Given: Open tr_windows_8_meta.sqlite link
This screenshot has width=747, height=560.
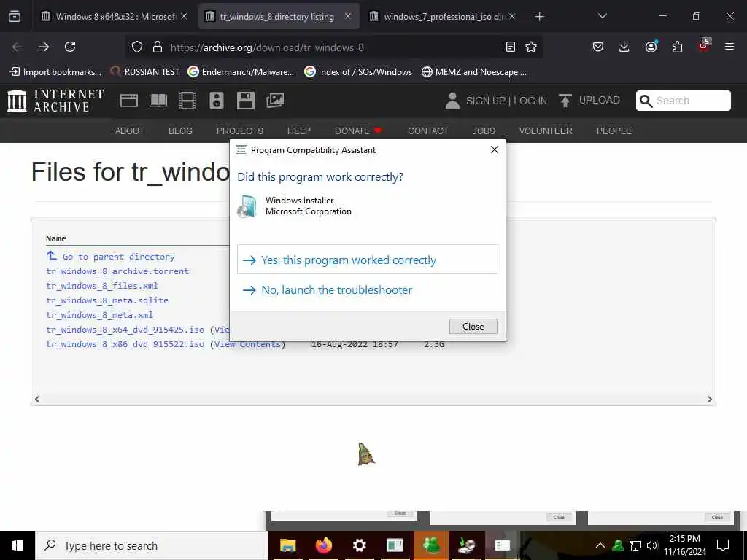Looking at the screenshot, I should click(x=107, y=300).
